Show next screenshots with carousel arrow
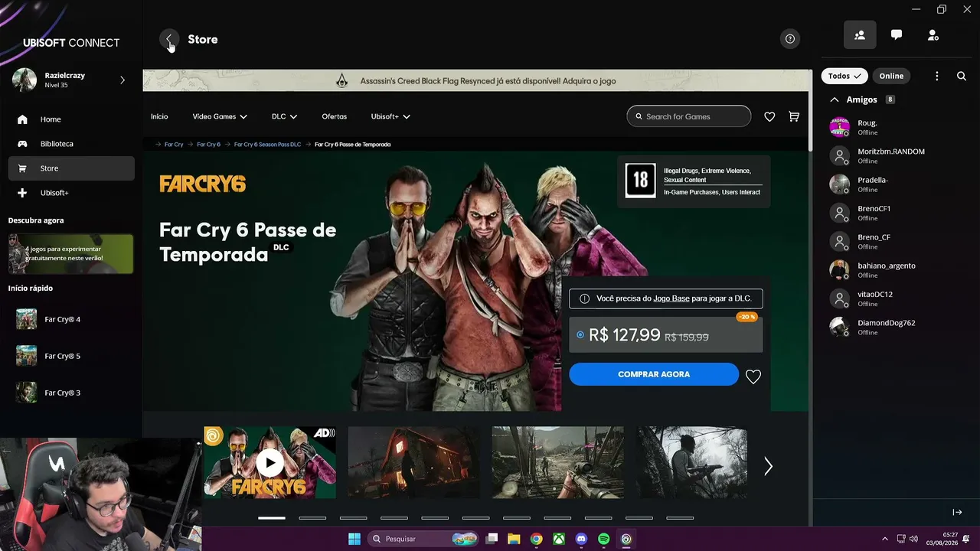The height and width of the screenshot is (551, 980). (769, 466)
